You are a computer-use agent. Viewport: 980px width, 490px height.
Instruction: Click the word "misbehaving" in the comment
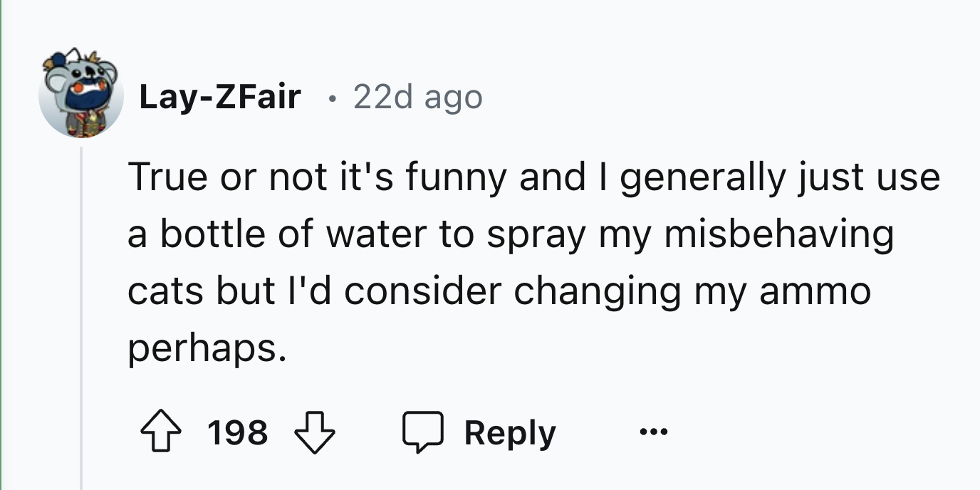[x=778, y=235]
